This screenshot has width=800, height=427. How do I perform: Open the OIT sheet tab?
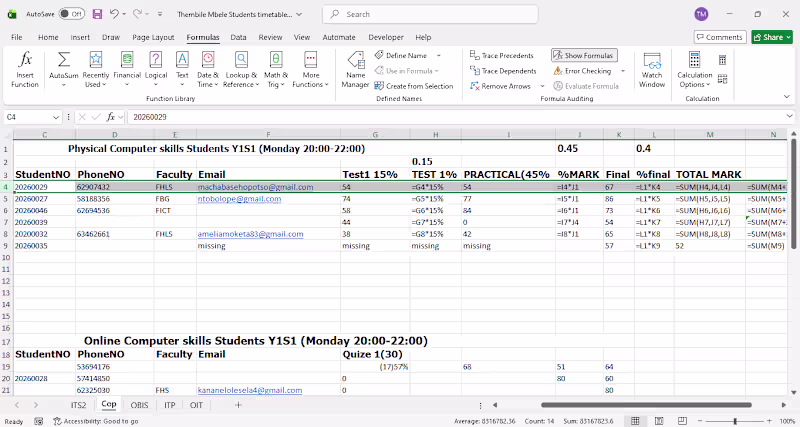click(196, 405)
